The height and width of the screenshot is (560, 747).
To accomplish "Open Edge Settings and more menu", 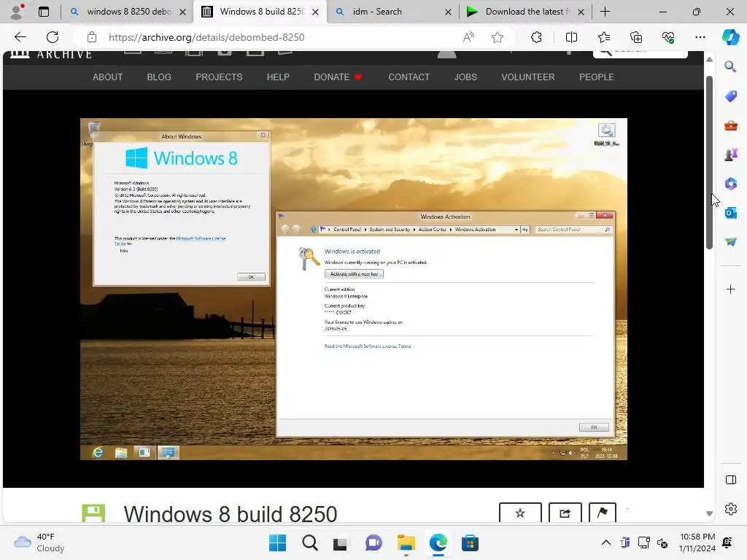I will click(700, 37).
